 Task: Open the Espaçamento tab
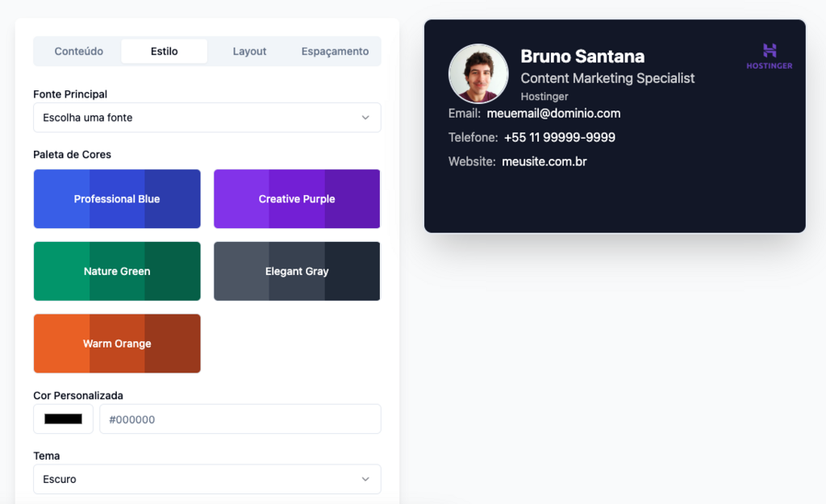334,51
